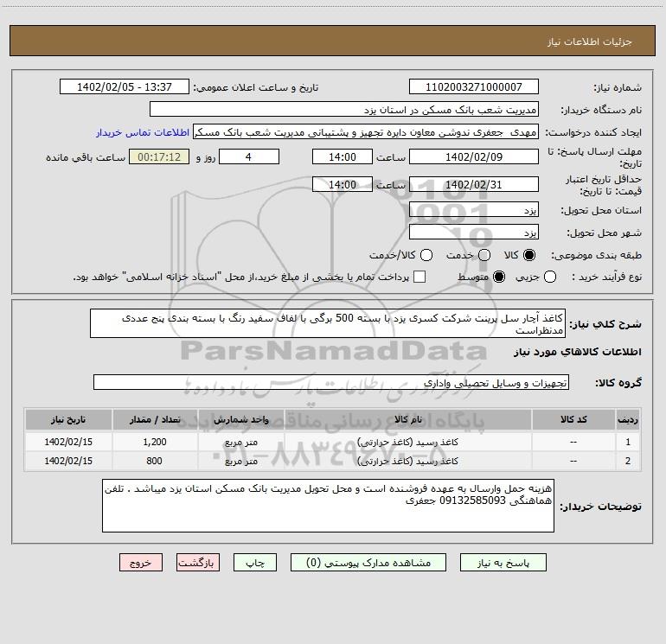Click the چاپ print button
Screen dimensions: 666x644
[x=255, y=563]
